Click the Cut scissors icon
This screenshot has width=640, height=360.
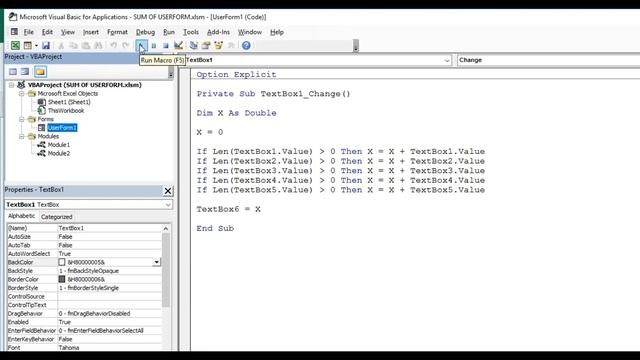(61, 45)
